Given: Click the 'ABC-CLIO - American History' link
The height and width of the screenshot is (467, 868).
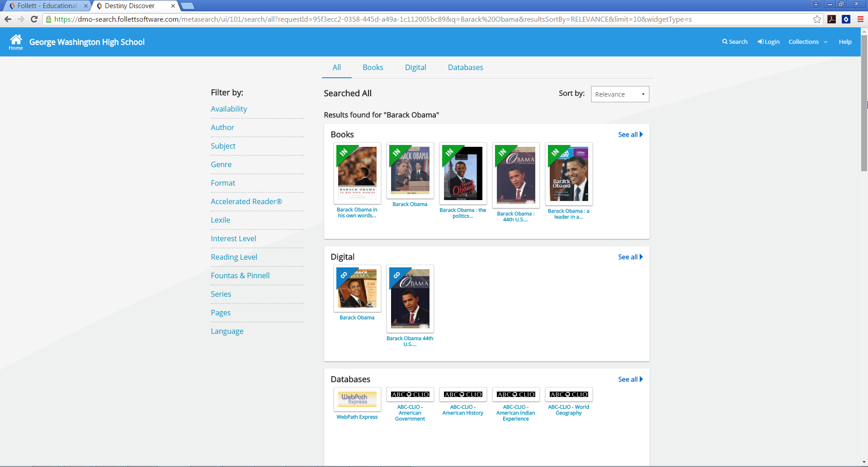Looking at the screenshot, I should pyautogui.click(x=463, y=410).
